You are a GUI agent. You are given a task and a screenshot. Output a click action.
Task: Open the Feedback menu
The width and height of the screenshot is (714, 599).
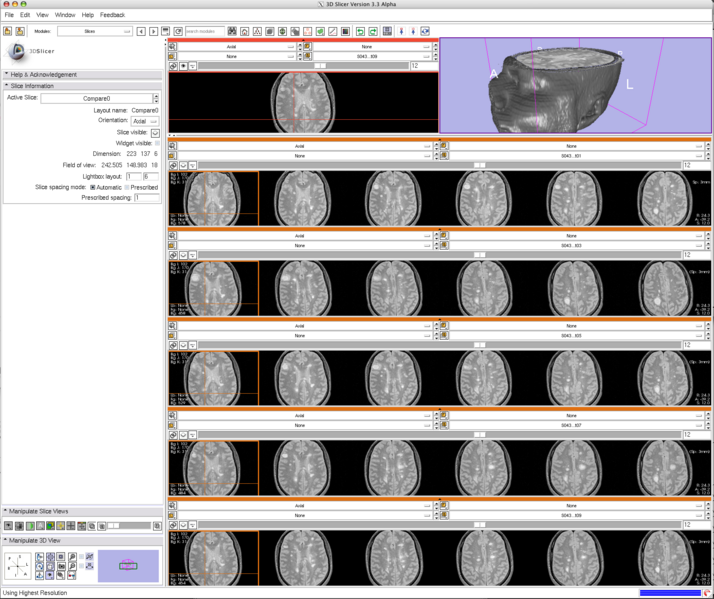112,15
